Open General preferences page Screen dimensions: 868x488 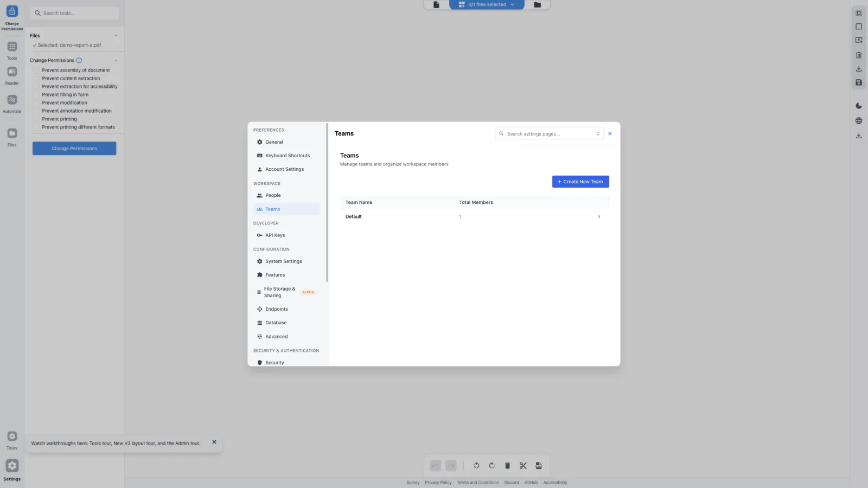[x=286, y=142]
